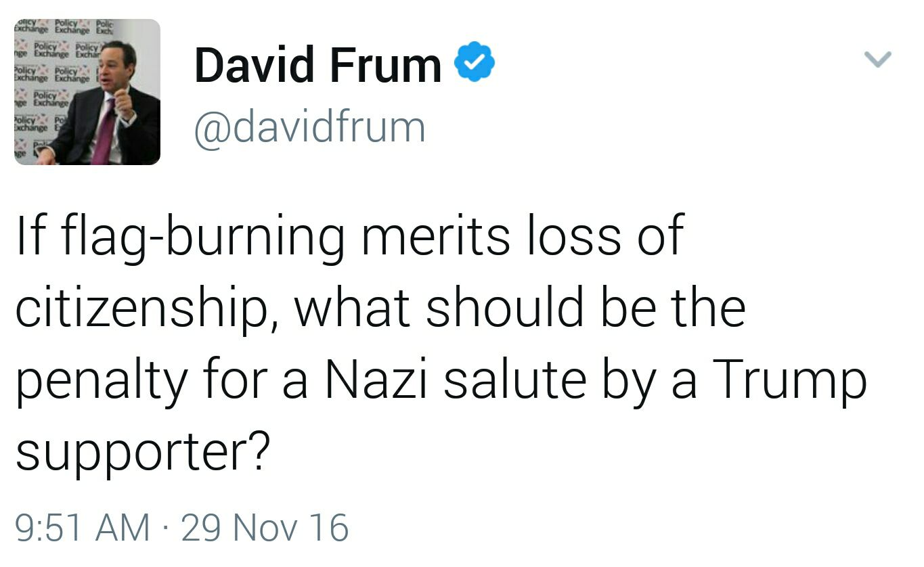Viewport: 924px width, 567px height.
Task: Open the tweet options chevron menu
Action: coord(879,60)
